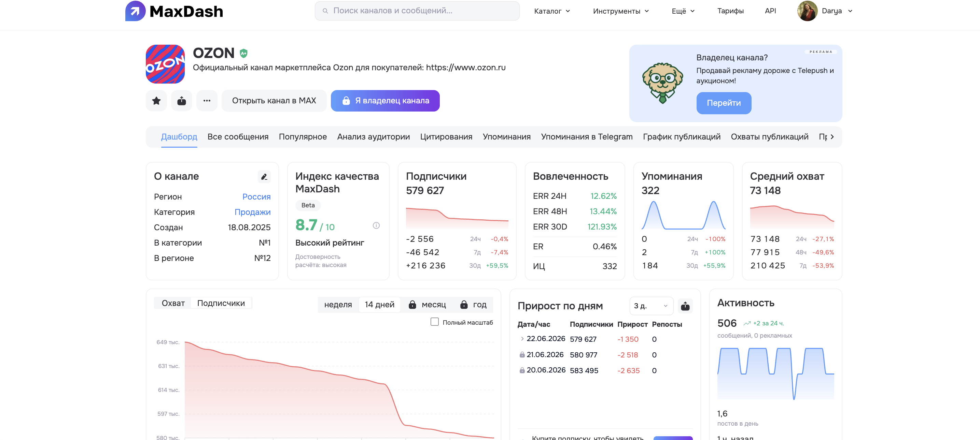Switch to График публикаций tab
980x440 pixels.
click(681, 137)
